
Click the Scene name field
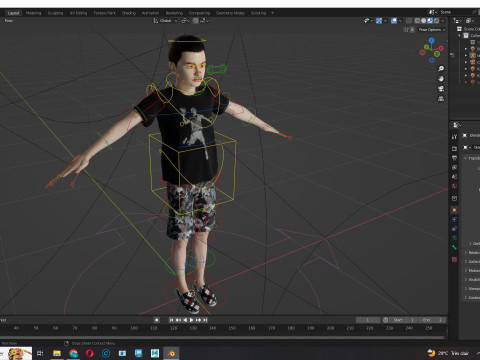tap(455, 12)
